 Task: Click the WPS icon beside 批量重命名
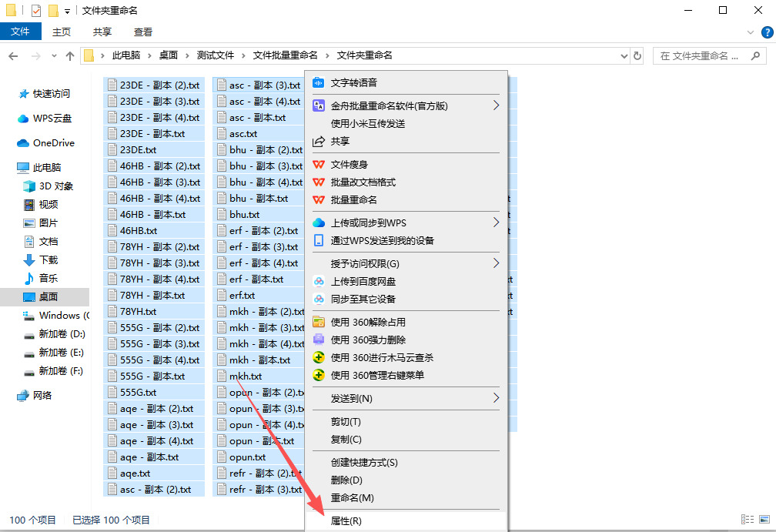pos(318,200)
